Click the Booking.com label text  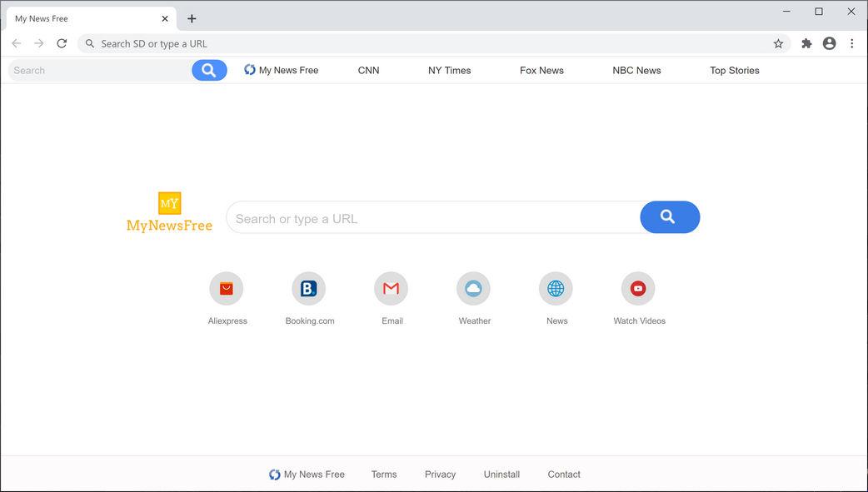point(310,321)
